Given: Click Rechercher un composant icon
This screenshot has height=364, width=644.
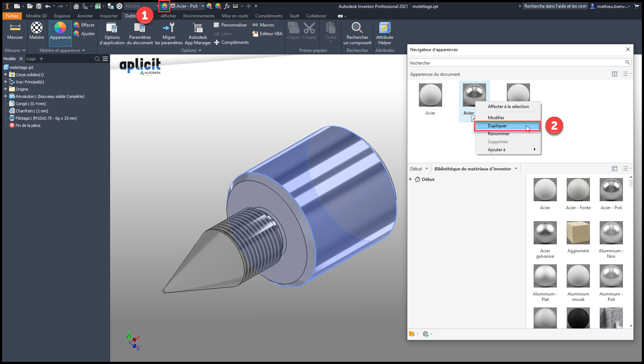Looking at the screenshot, I should coord(357,28).
